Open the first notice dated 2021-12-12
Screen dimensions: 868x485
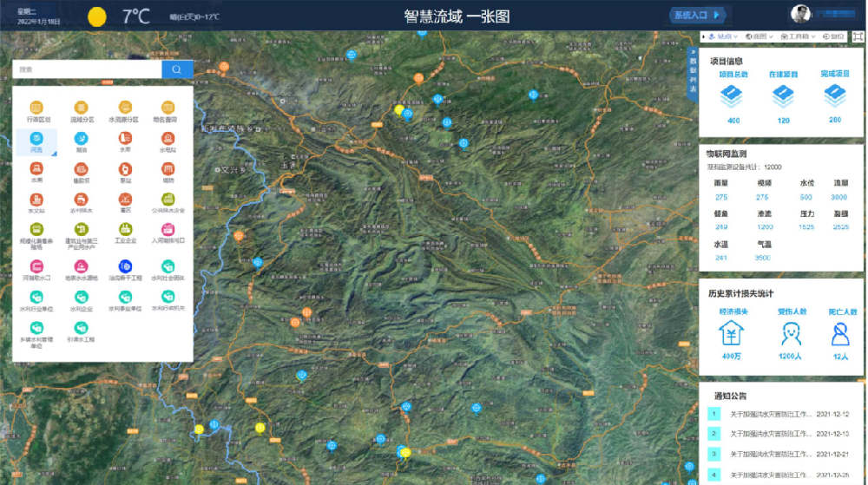pos(782,414)
